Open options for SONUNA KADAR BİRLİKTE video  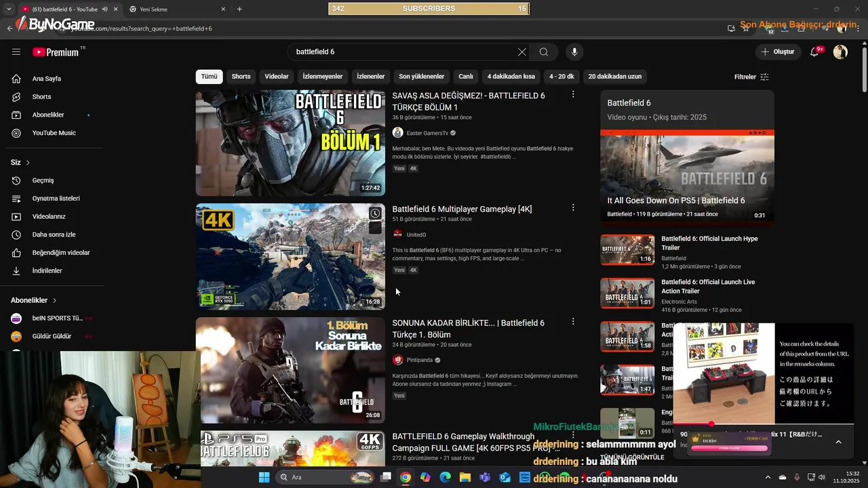(x=573, y=321)
